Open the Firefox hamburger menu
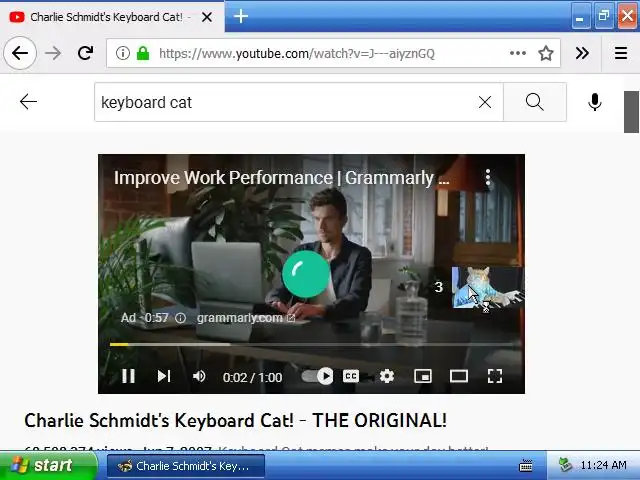Screen dimensions: 640x480 coord(621,53)
